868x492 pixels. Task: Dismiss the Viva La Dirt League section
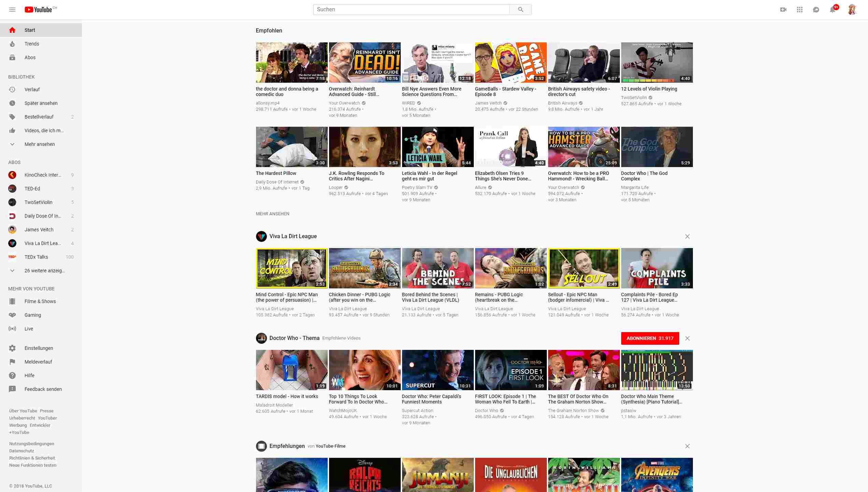click(687, 236)
